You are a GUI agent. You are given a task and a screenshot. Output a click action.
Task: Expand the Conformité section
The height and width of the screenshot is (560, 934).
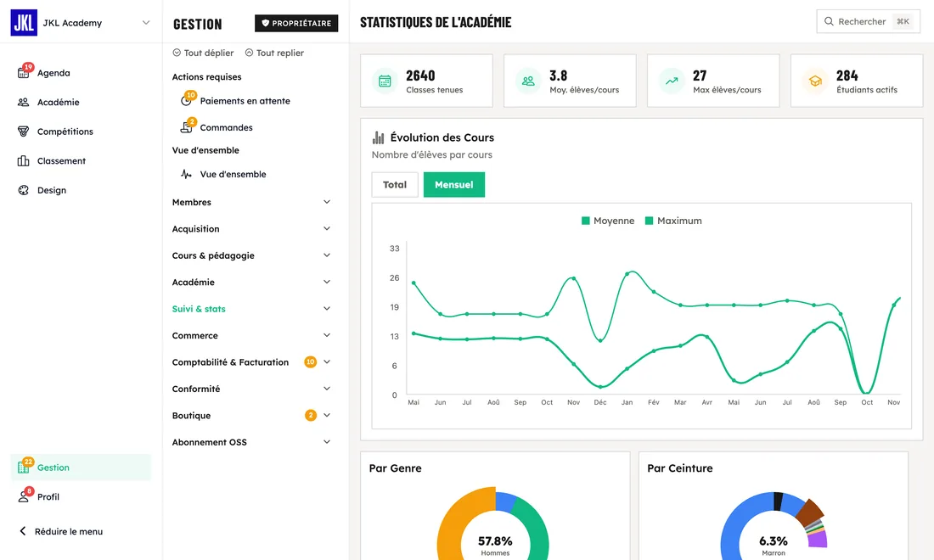point(250,389)
